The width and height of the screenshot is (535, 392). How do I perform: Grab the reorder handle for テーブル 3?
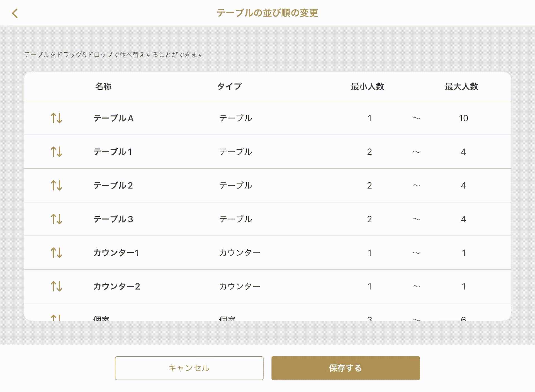(x=56, y=219)
